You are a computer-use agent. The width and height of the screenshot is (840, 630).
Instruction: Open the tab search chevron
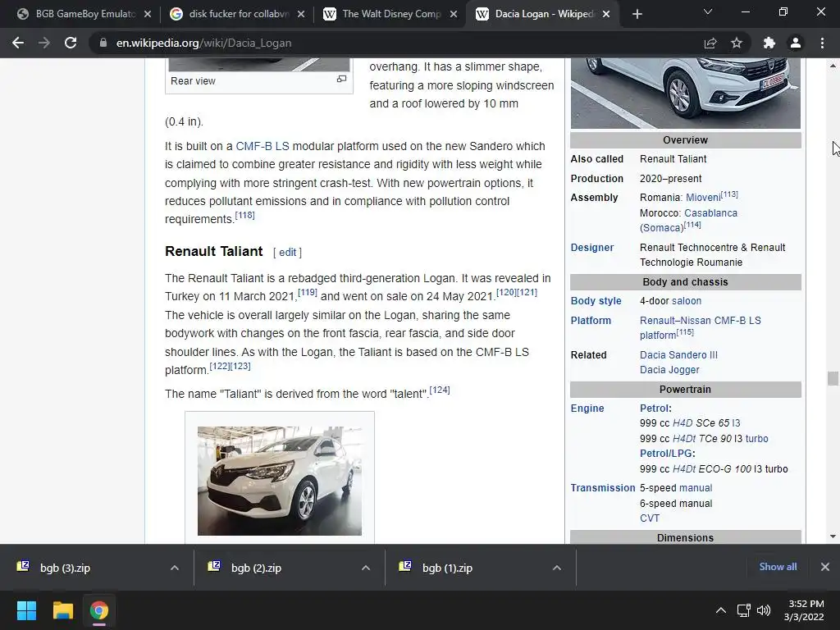(x=708, y=11)
